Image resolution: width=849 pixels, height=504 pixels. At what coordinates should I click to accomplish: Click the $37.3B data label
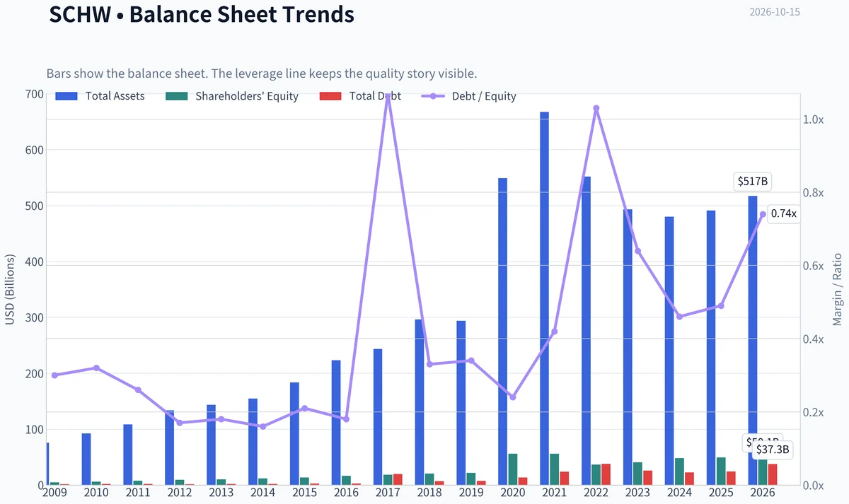[773, 449]
